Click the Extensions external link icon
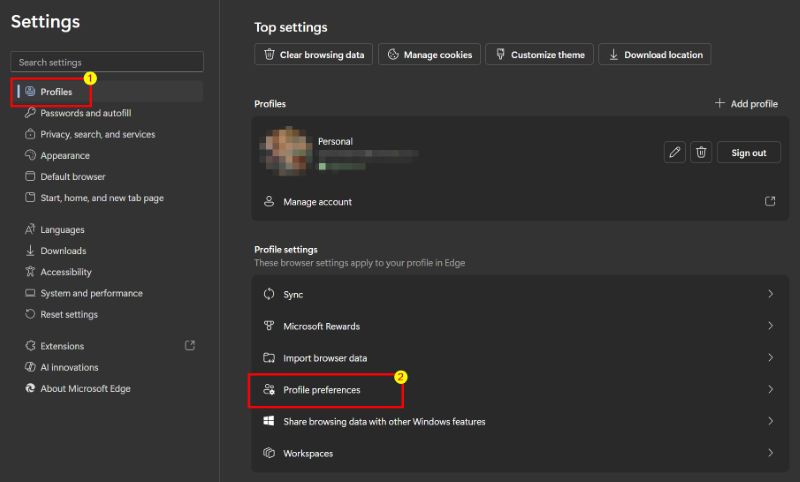The height and width of the screenshot is (482, 800). click(190, 346)
